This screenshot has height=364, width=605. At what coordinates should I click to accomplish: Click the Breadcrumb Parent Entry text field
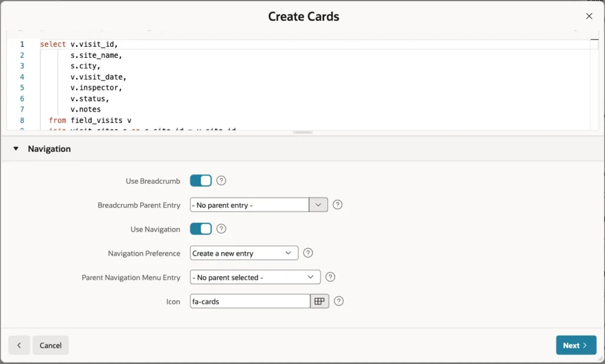pos(250,204)
